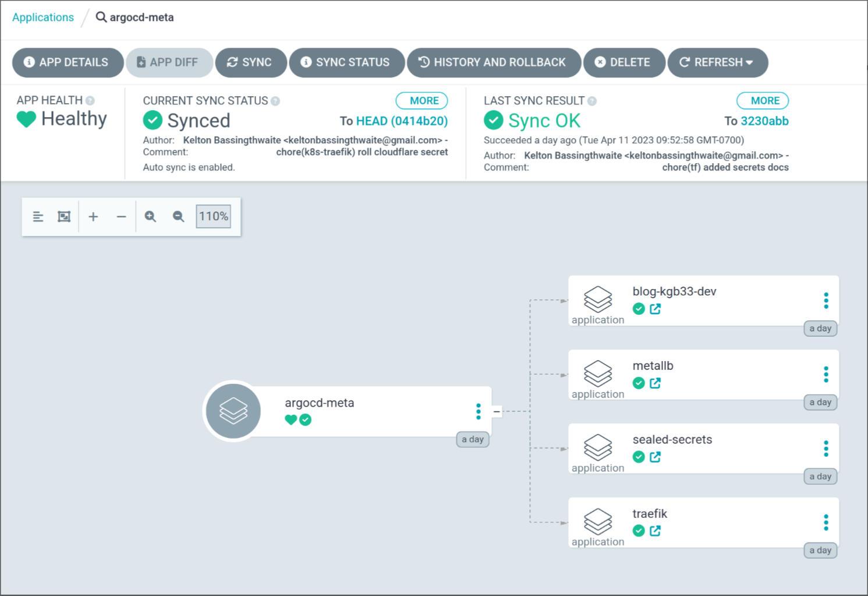868x596 pixels.
Task: Click help icon next to APP HEALTH
Action: pyautogui.click(x=90, y=101)
